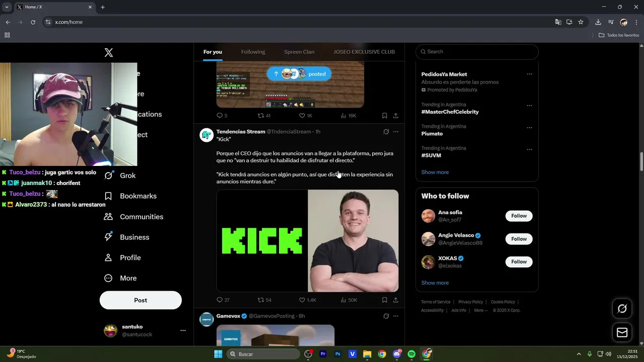The width and height of the screenshot is (644, 362).
Task: Repost the post with 41 reposts
Action: click(x=264, y=116)
